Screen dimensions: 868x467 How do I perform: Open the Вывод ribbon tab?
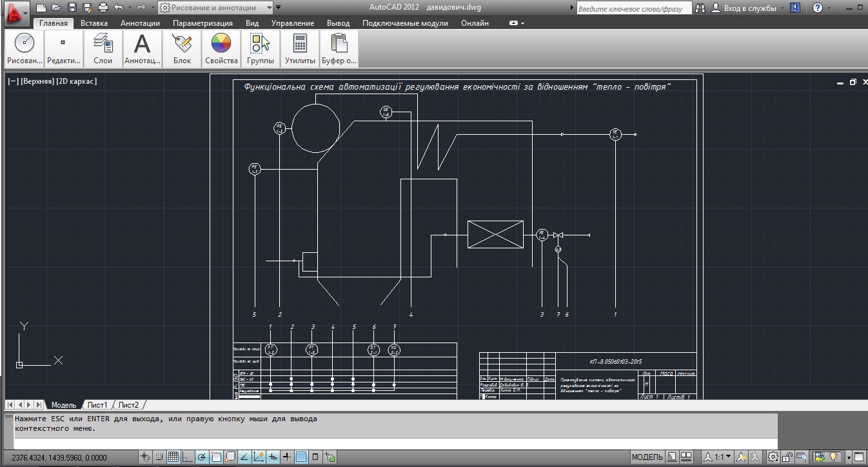(x=339, y=23)
